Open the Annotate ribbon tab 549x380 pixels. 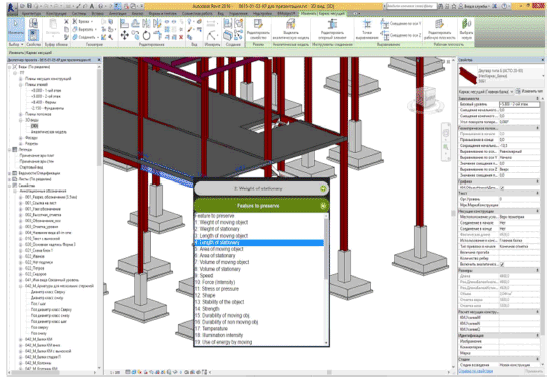click(x=117, y=14)
